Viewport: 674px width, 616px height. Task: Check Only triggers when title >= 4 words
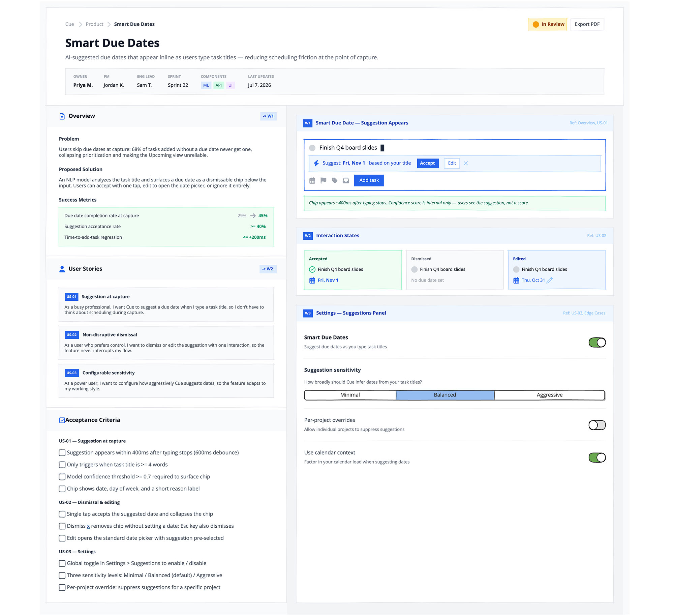62,465
